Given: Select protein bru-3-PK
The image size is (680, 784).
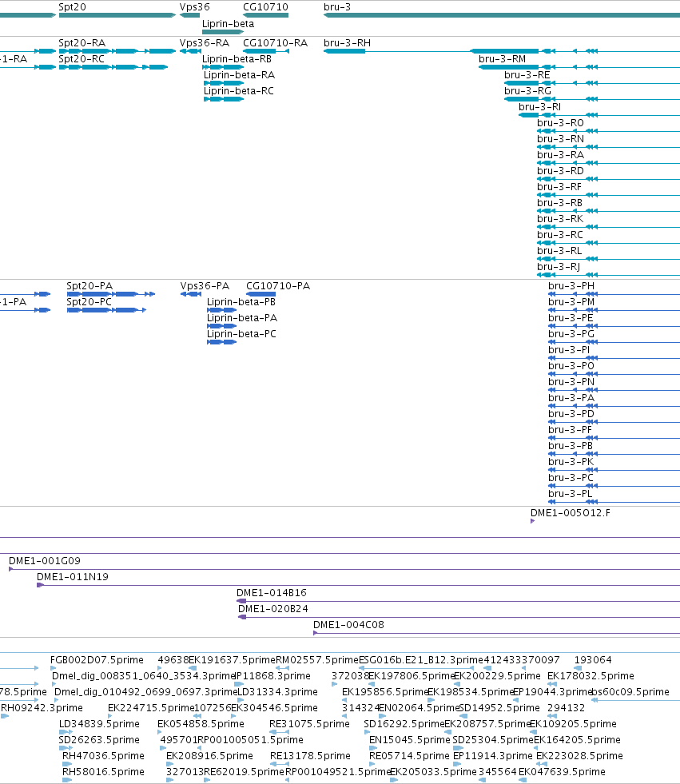Looking at the screenshot, I should click(x=614, y=470).
